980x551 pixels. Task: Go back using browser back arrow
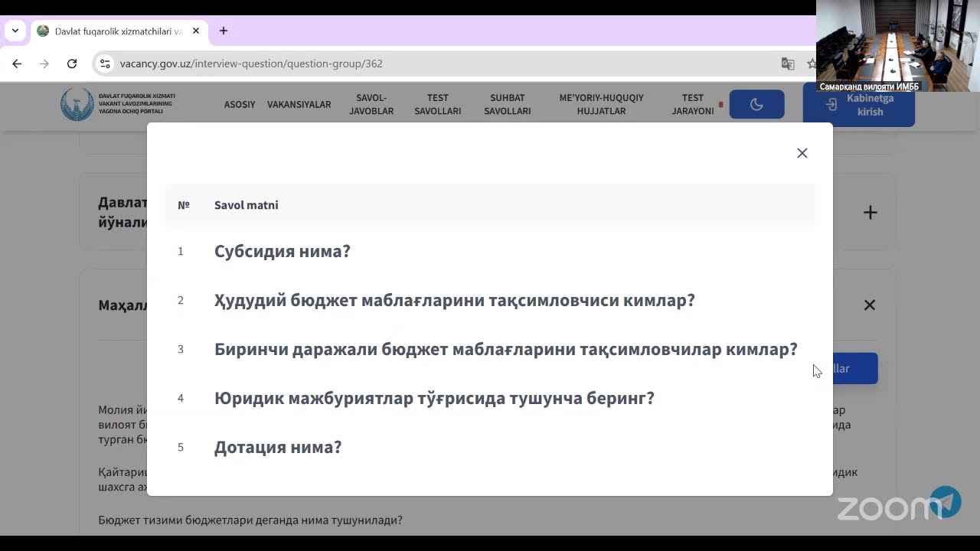(x=17, y=64)
